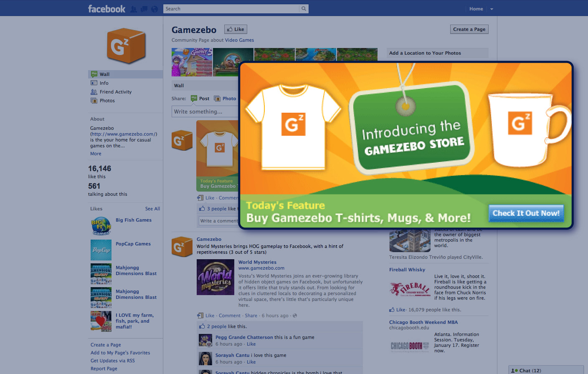Click the Gamezebo avatar on the World Mysteries post
588x374 pixels.
(182, 246)
